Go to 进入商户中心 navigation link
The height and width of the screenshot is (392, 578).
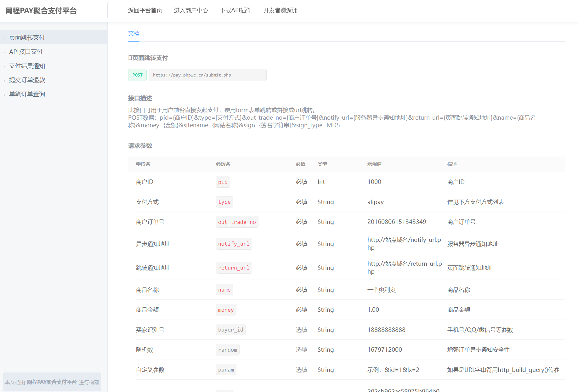191,10
